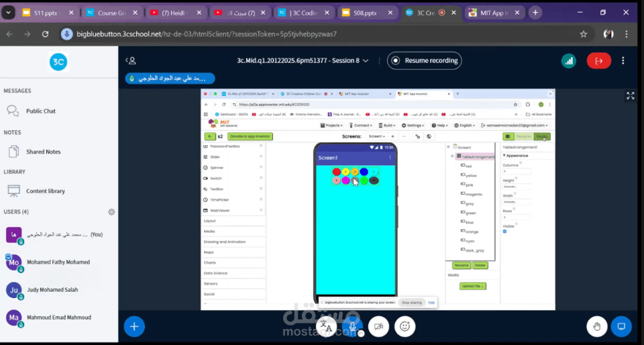
Task: Toggle screen share monitor button
Action: point(621,326)
